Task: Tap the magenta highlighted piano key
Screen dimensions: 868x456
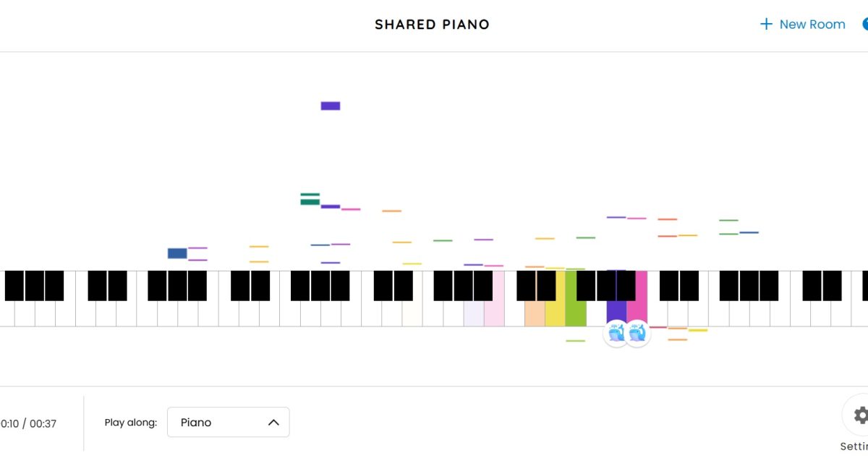Action: click(x=637, y=311)
